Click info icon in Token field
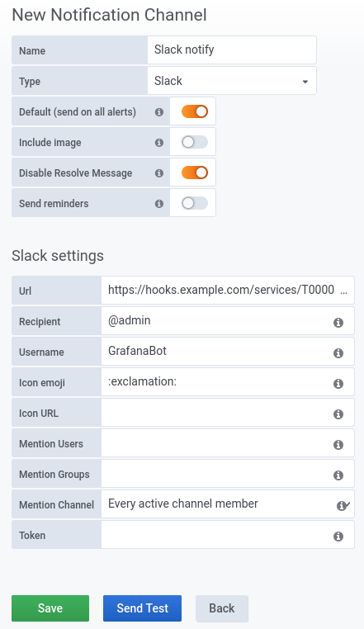 tap(338, 536)
